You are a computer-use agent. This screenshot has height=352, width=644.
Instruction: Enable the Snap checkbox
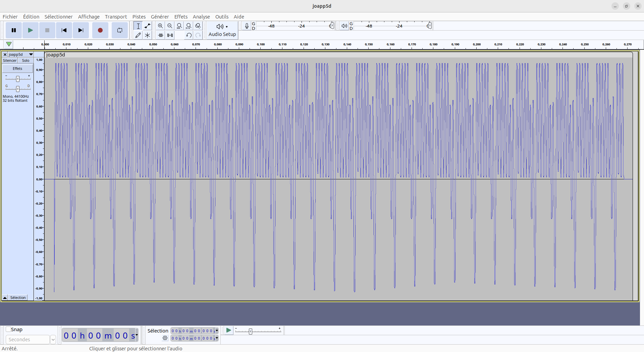coord(8,329)
